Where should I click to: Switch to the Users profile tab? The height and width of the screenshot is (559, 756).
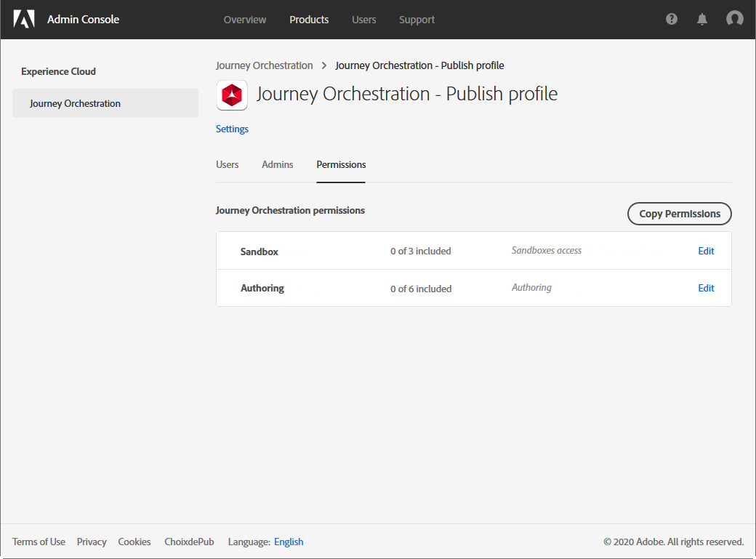coord(228,164)
